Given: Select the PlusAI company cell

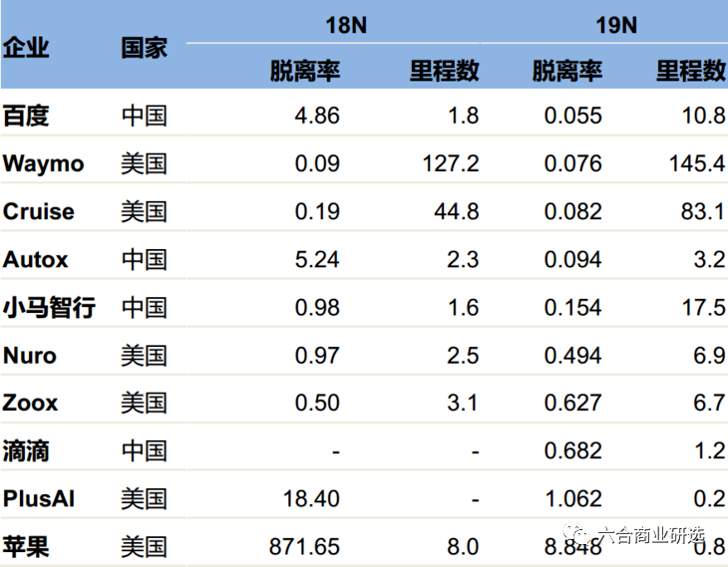Looking at the screenshot, I should [39, 499].
